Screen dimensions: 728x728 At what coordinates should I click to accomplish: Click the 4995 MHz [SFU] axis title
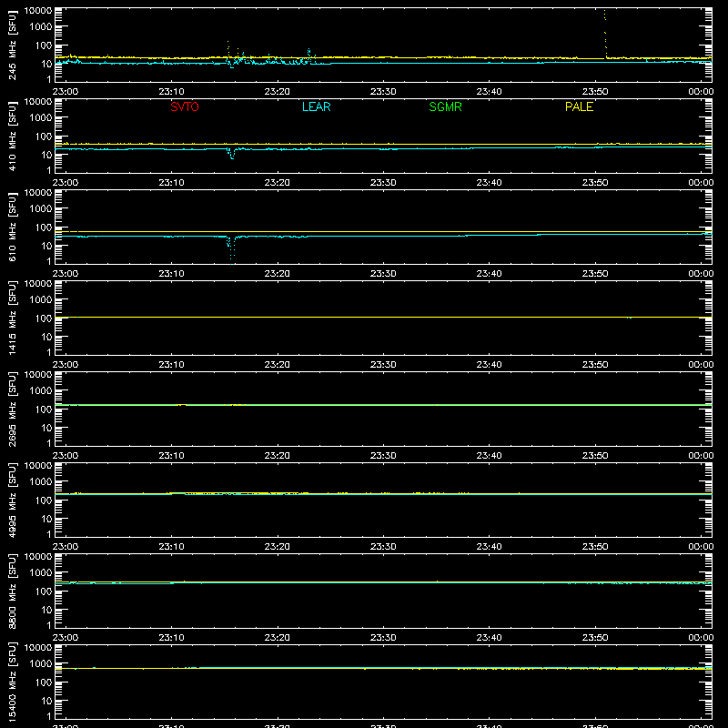pos(12,500)
